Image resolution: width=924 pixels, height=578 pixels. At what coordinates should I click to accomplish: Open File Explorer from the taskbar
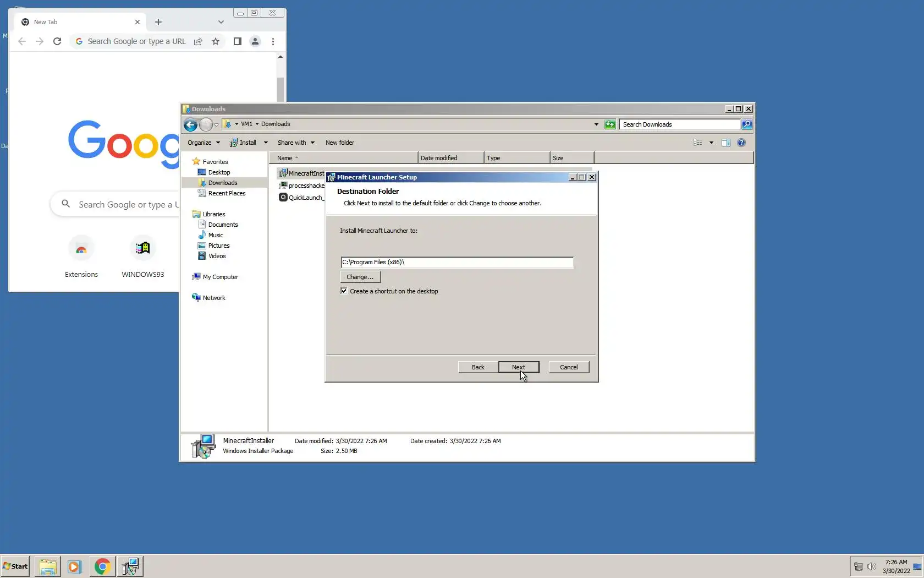[x=48, y=566]
